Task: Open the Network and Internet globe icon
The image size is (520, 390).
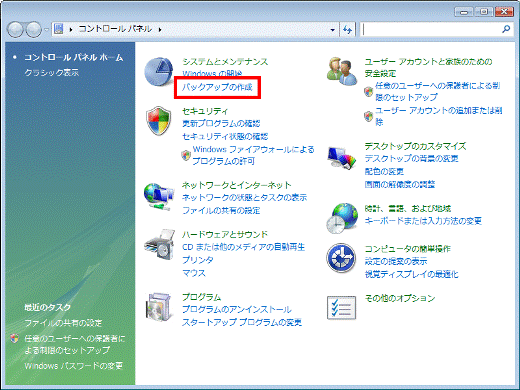Action: point(159,196)
